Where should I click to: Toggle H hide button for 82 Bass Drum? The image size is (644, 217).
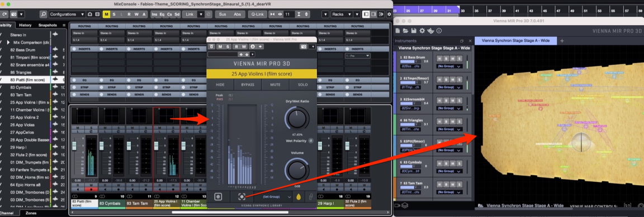coord(439,59)
